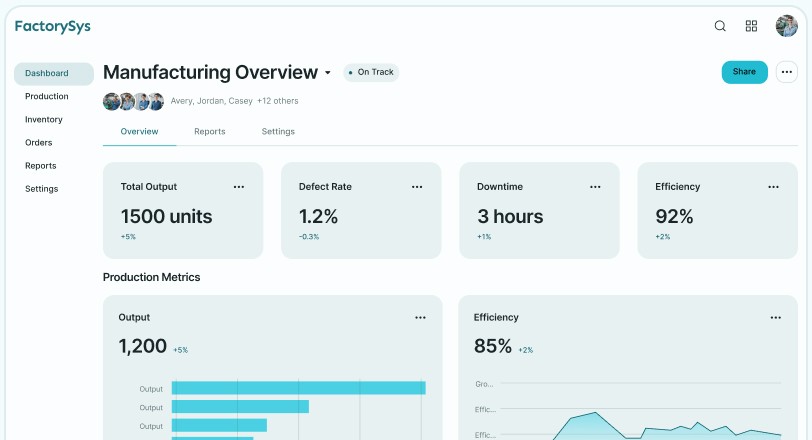Switch to the Settings tab
The image size is (812, 440).
point(278,132)
